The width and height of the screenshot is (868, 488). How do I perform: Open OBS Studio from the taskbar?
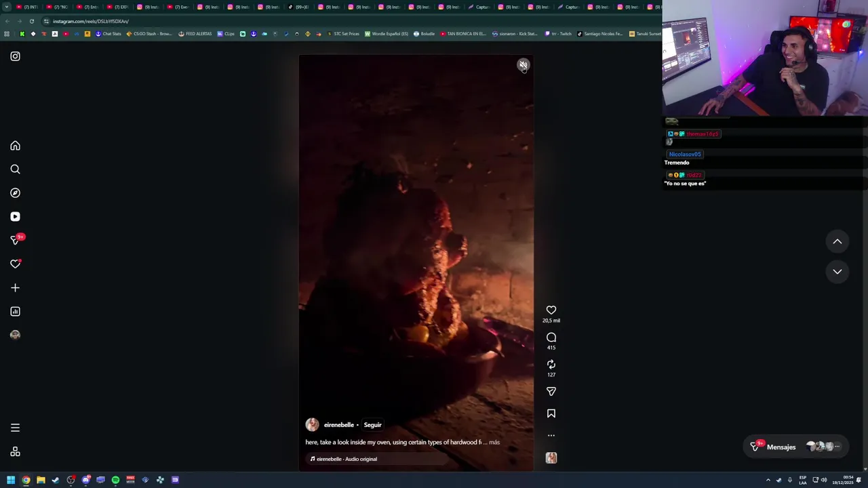pyautogui.click(x=71, y=480)
